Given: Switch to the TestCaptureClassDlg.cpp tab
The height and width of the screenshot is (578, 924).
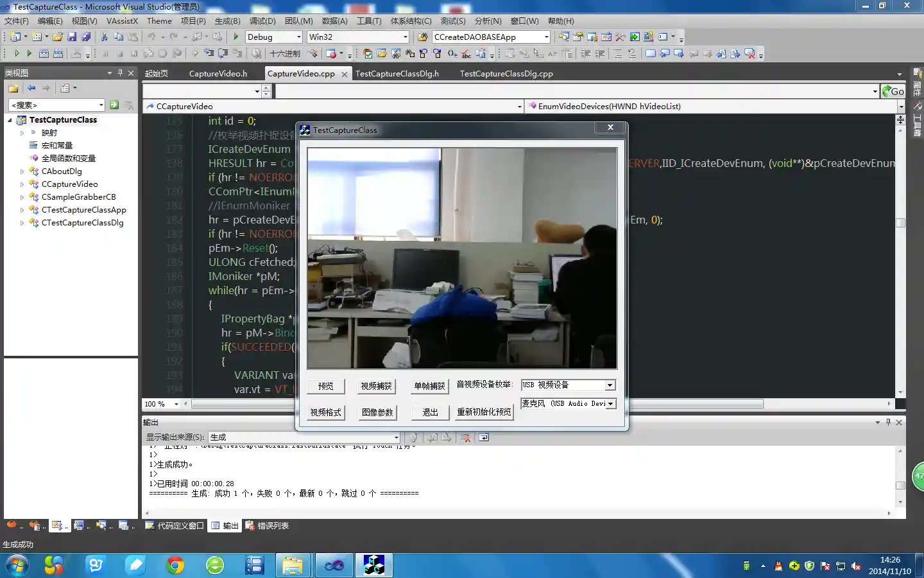Looking at the screenshot, I should pos(506,74).
